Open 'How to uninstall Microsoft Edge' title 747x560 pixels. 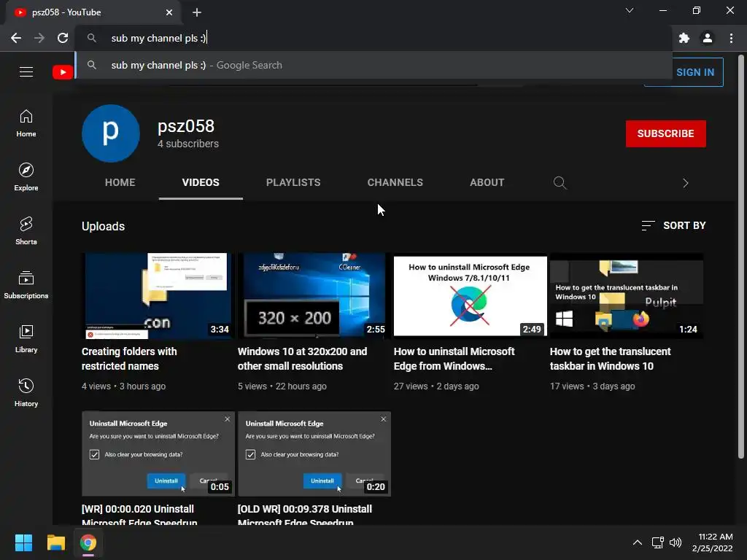pyautogui.click(x=454, y=359)
